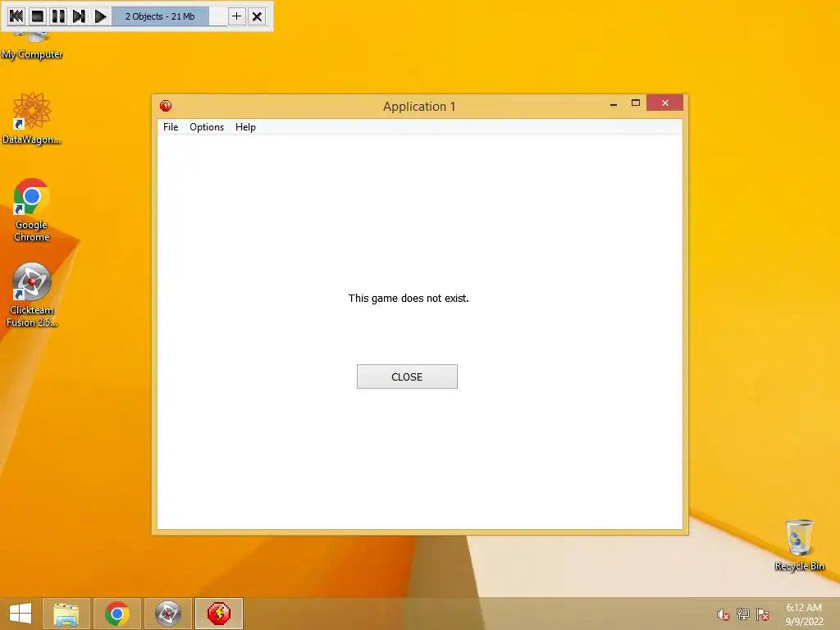Expand debugger with the plus button

pyautogui.click(x=236, y=16)
